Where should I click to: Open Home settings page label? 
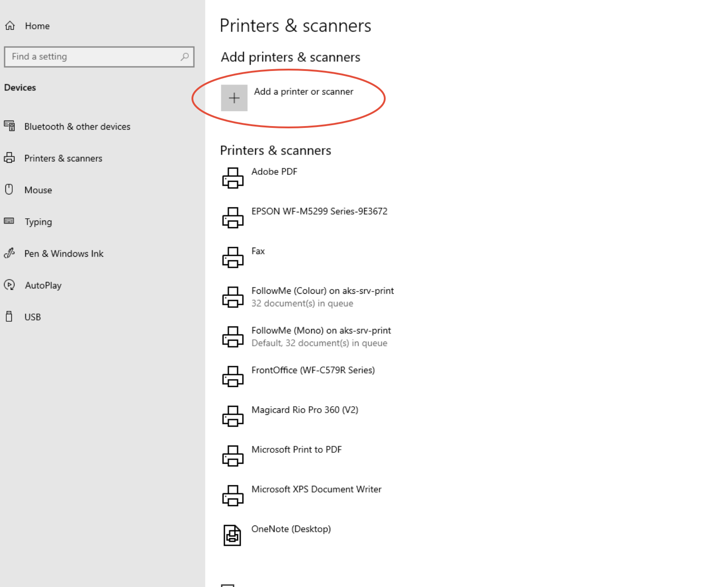coord(37,26)
